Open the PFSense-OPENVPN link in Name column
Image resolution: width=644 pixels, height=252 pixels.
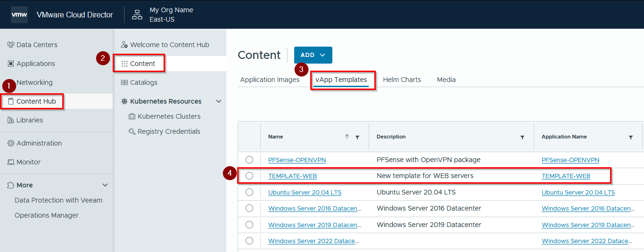297,160
